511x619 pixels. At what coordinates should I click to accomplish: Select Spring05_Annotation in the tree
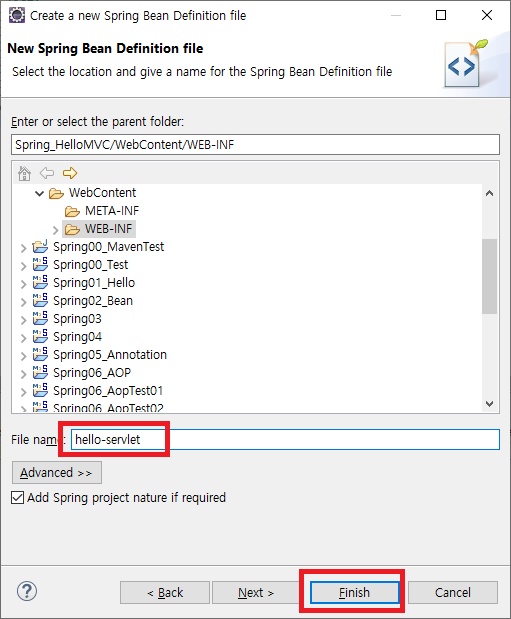point(110,355)
